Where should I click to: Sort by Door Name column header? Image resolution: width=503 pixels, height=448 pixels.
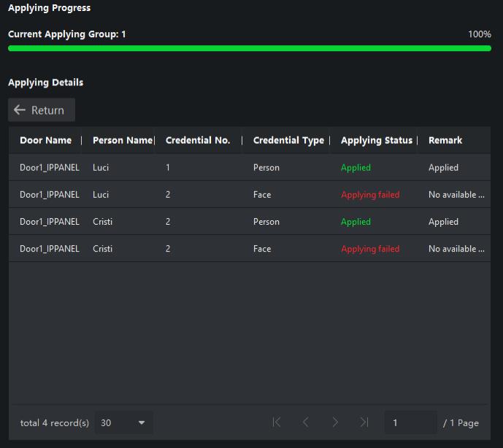coord(45,140)
